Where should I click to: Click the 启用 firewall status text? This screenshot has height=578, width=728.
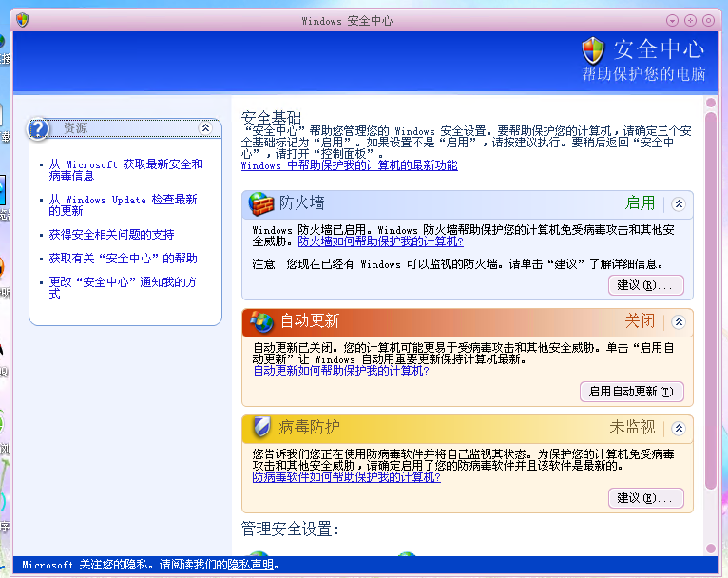[x=640, y=202]
